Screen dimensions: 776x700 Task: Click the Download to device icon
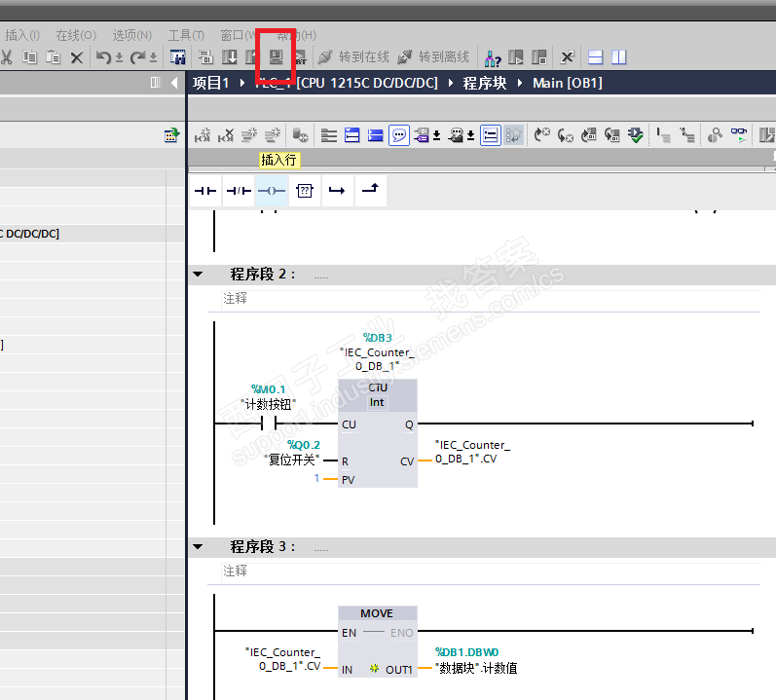click(x=229, y=57)
